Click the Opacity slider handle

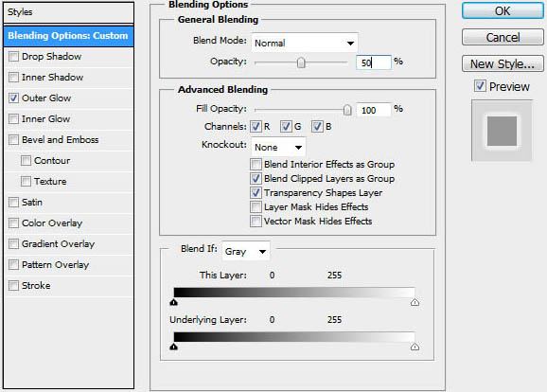[301, 62]
